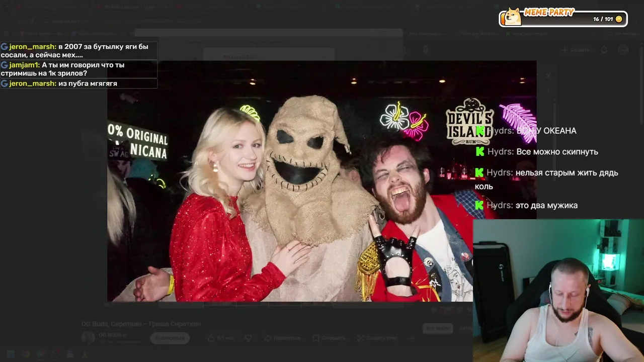Open the Windows Start button
The height and width of the screenshot is (362, 644).
tap(11, 354)
